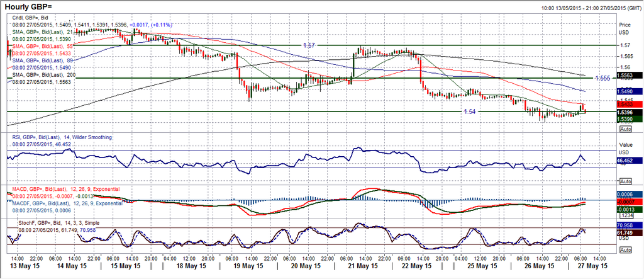Select the red MACD Exponential legend label

pyautogui.click(x=66, y=189)
